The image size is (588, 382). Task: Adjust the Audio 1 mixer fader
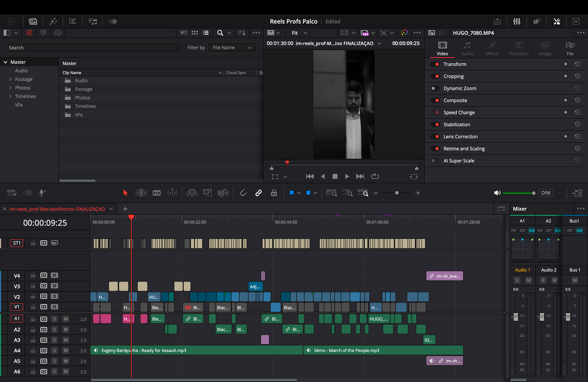(x=516, y=317)
